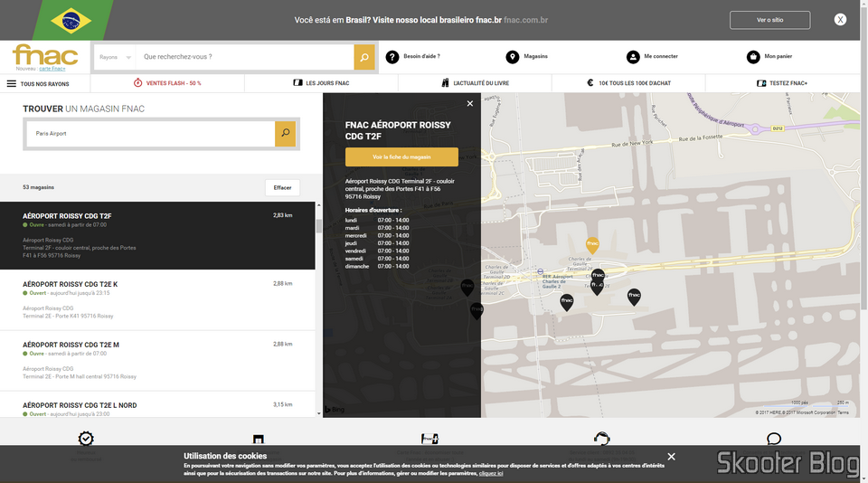Click the Fnac logo
The width and height of the screenshot is (868, 483).
[45, 55]
